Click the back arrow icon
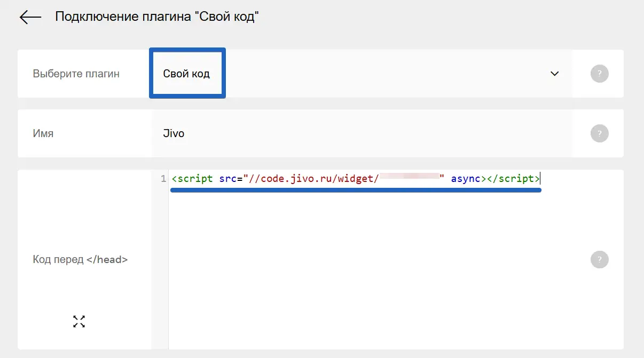The image size is (644, 358). (30, 17)
